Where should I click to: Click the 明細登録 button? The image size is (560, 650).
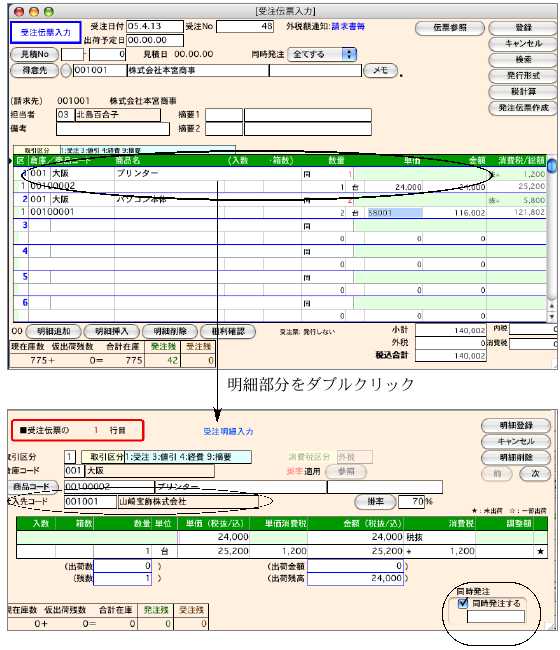tap(516, 426)
